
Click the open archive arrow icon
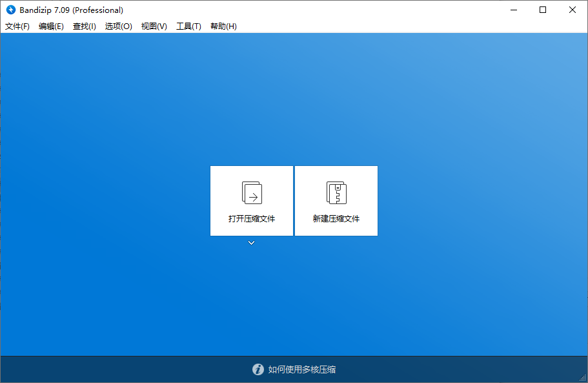tap(252, 192)
